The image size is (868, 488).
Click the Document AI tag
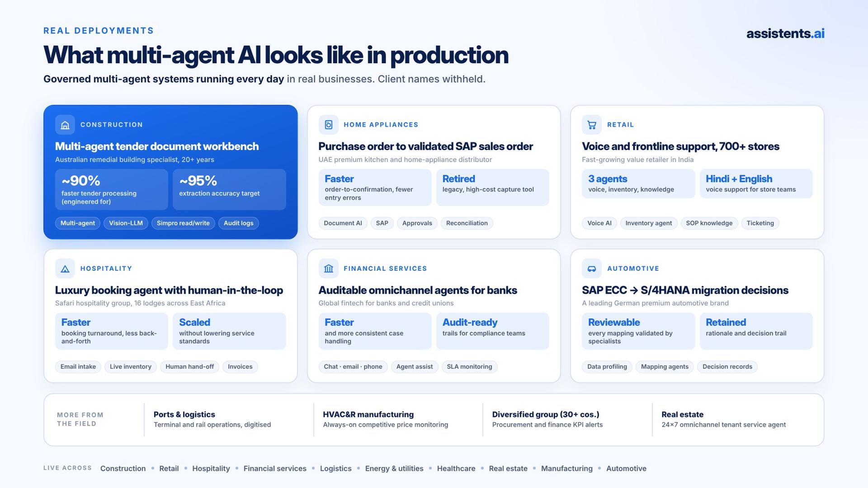(x=343, y=223)
